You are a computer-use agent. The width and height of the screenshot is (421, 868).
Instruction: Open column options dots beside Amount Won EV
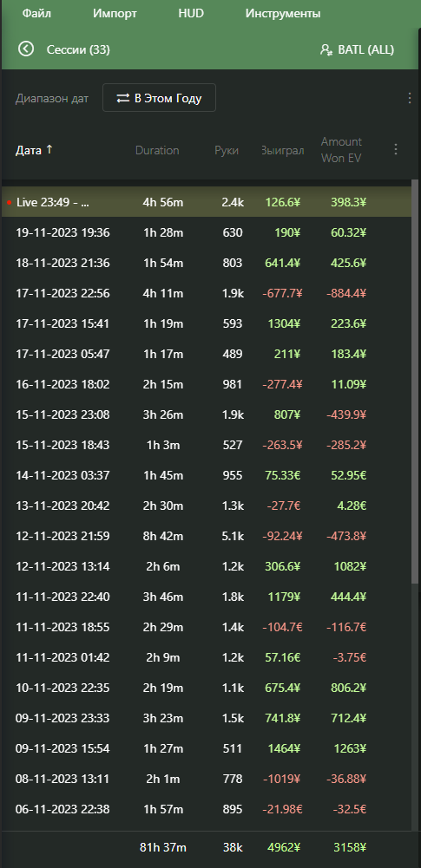(396, 149)
